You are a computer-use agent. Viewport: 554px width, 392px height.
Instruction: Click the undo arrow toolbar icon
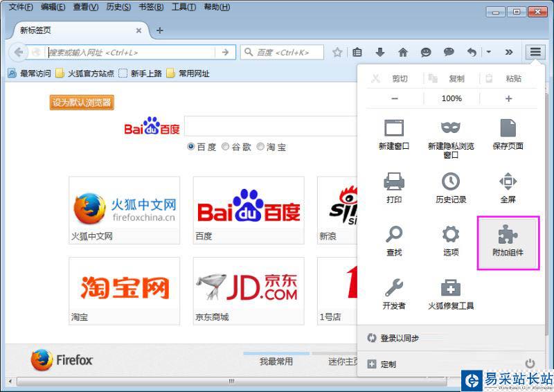(x=472, y=53)
